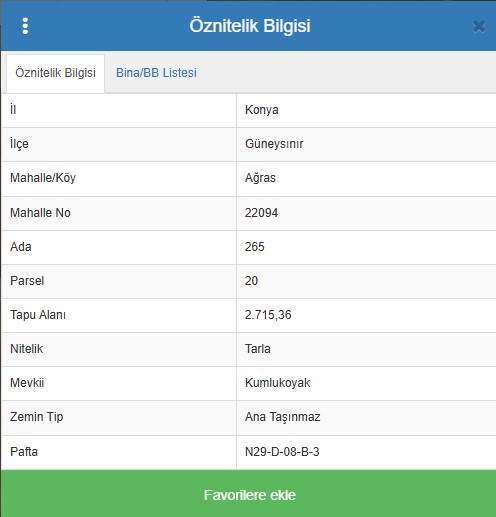The image size is (496, 517).
Task: Click the Mahalle No value 22094
Action: [261, 213]
